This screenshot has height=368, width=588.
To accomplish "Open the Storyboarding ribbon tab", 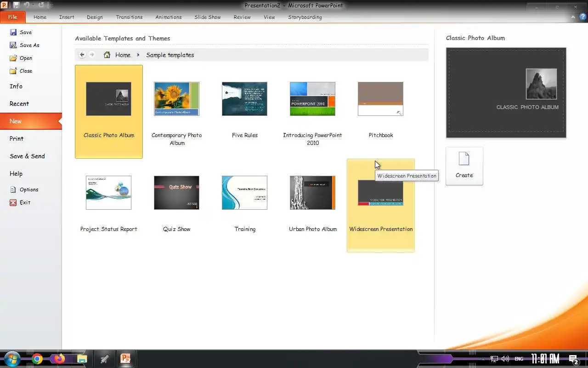I will 305,17.
